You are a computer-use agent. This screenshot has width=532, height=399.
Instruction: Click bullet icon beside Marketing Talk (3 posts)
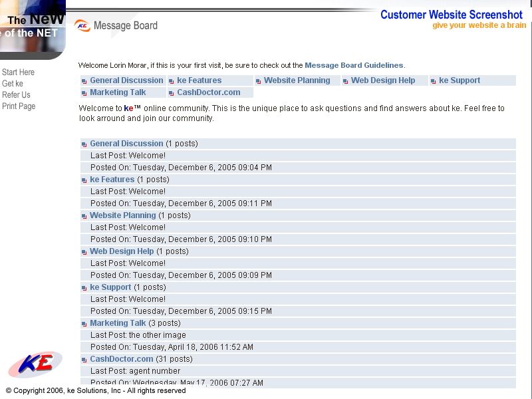tap(84, 324)
